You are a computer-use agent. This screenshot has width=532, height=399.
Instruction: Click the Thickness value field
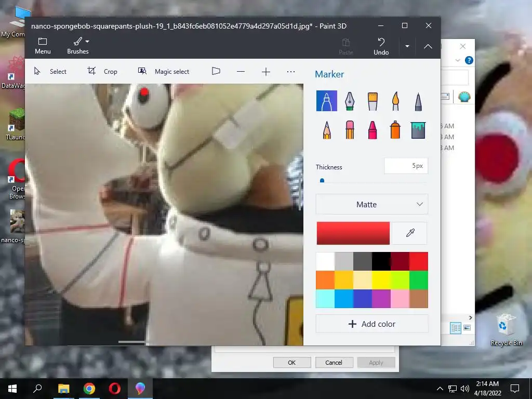point(406,166)
